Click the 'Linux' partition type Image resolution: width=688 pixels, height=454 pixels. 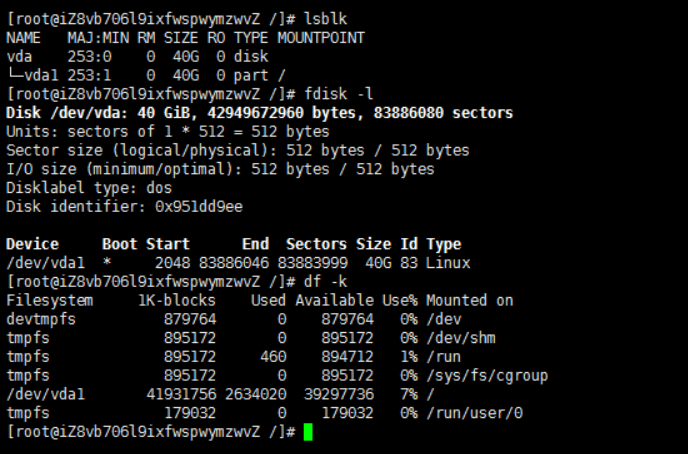(x=448, y=263)
